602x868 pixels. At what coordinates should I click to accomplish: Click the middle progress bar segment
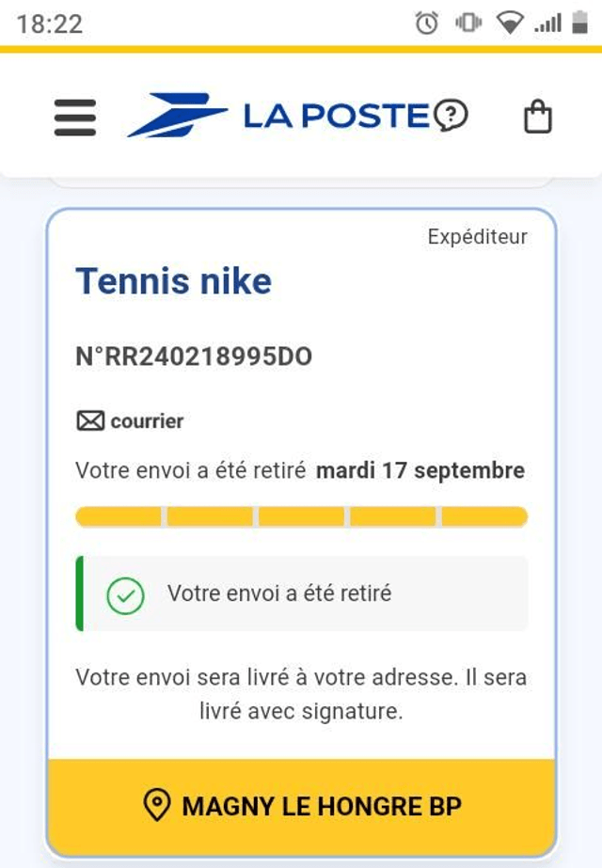301,516
